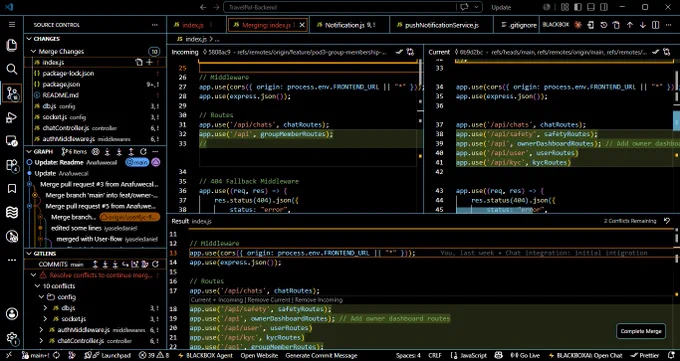Collapse the GITLENS section

[29, 253]
